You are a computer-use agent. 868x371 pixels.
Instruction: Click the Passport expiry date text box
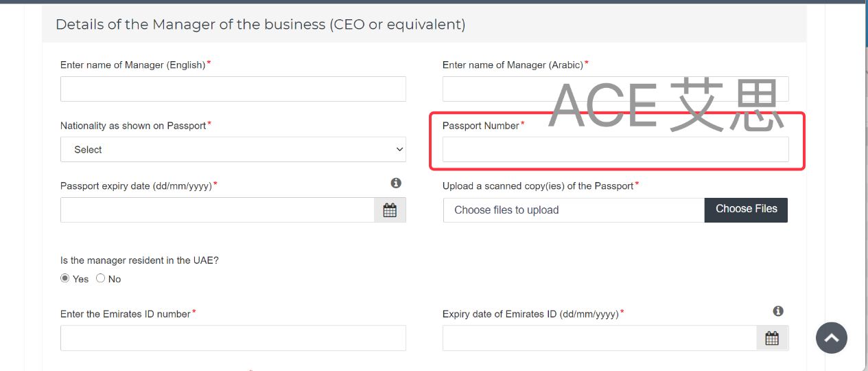(x=217, y=210)
